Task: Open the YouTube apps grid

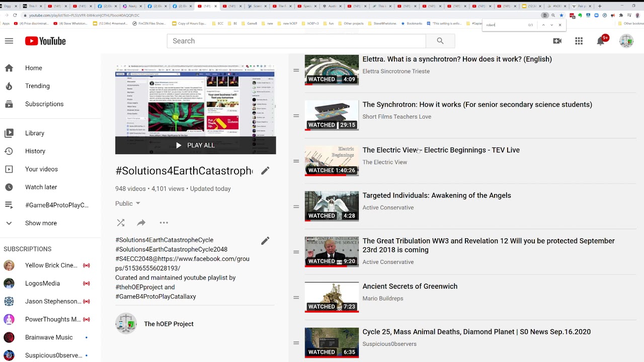Action: 579,41
